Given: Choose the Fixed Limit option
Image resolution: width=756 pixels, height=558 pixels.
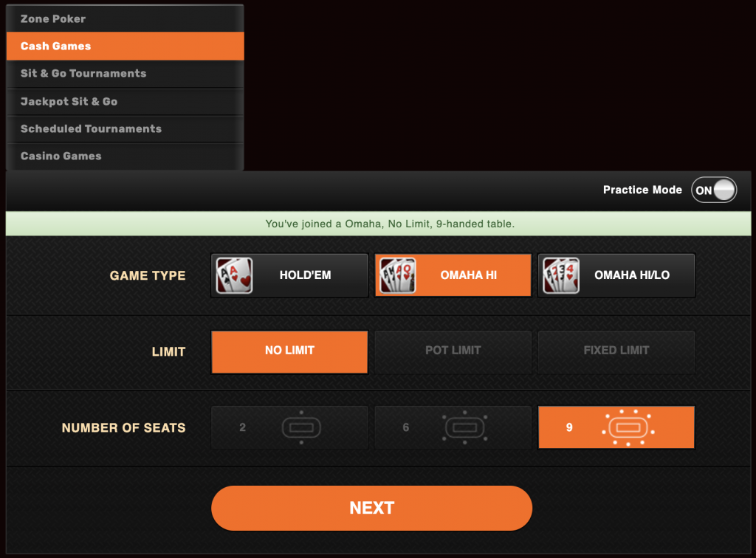Looking at the screenshot, I should tap(616, 351).
